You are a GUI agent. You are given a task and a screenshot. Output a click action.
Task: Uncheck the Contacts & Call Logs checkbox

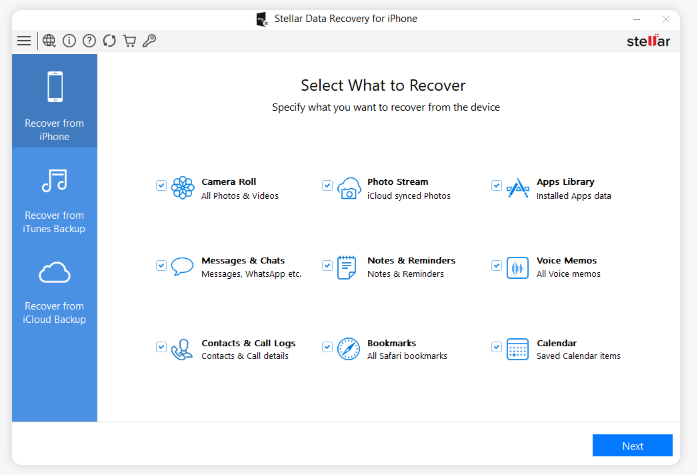pyautogui.click(x=161, y=347)
